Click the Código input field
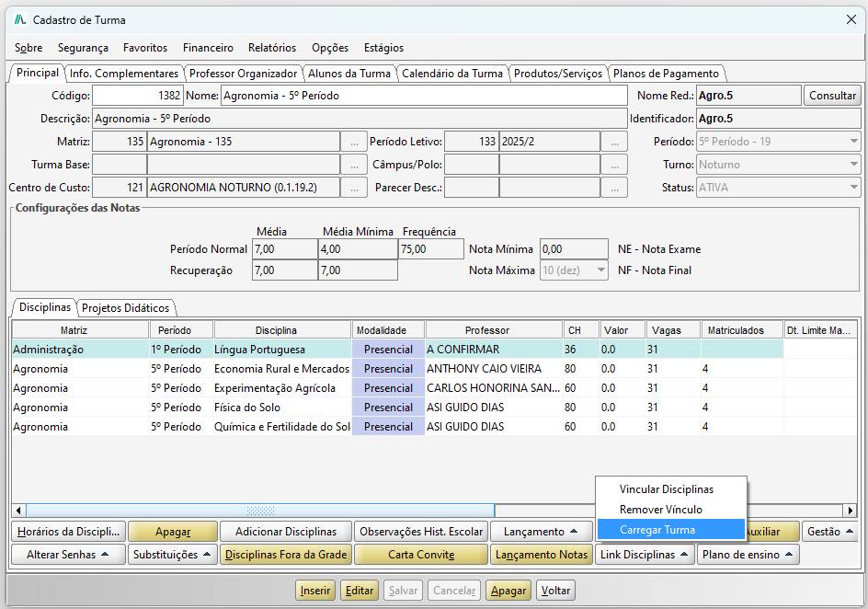The image size is (868, 609). [x=137, y=96]
